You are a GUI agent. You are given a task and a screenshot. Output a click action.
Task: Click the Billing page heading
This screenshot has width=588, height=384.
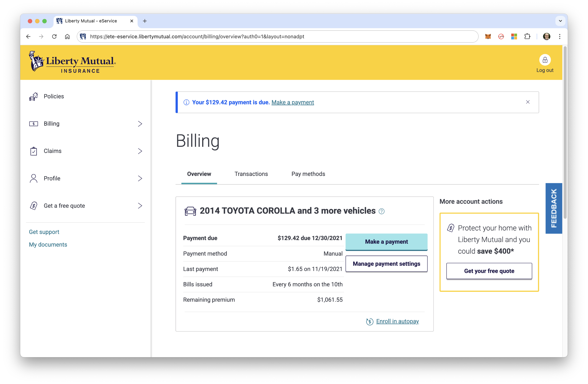(x=197, y=141)
